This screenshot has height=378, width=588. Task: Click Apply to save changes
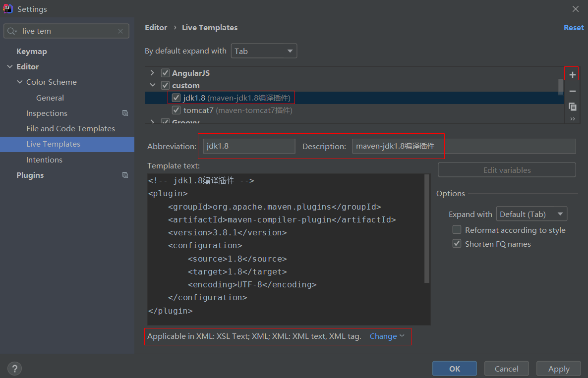[558, 369]
